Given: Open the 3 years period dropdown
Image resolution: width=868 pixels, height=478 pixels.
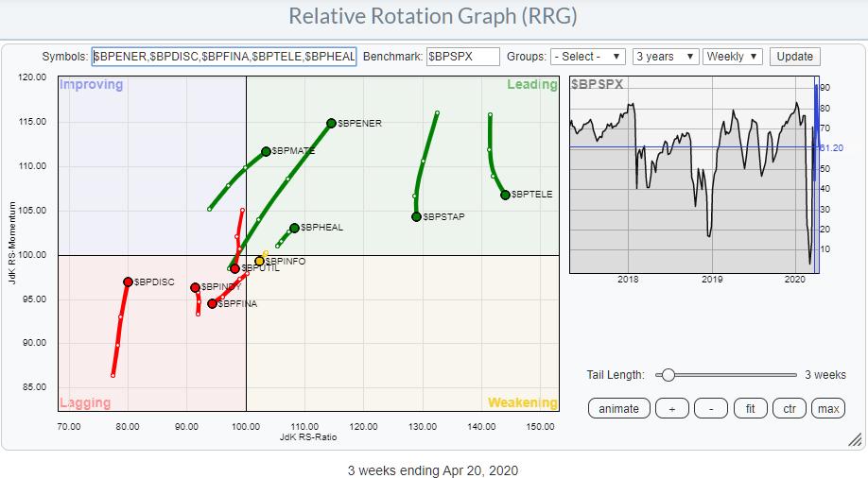Looking at the screenshot, I should coord(665,57).
